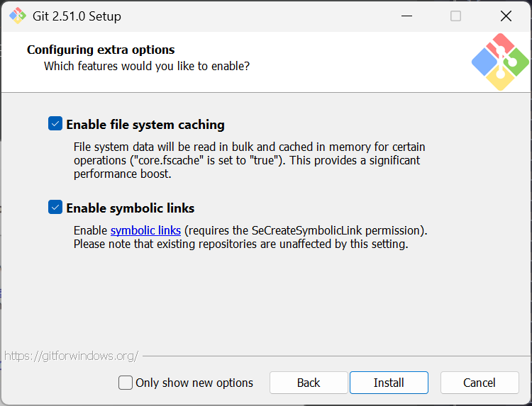532x406 pixels.
Task: Click the Git icon in the title bar
Action: coord(17,16)
